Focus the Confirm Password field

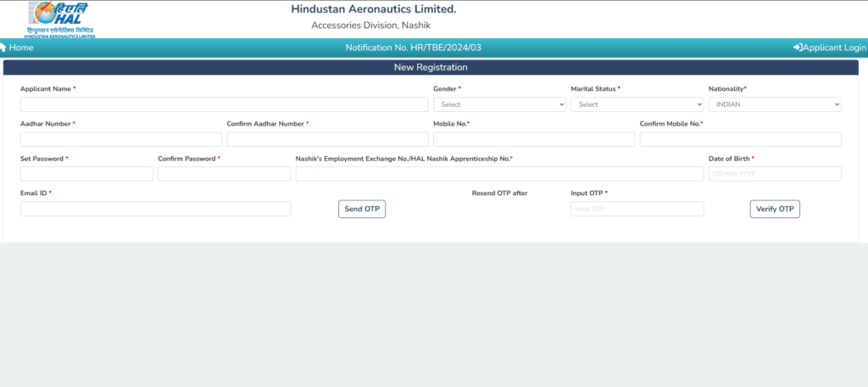(224, 174)
